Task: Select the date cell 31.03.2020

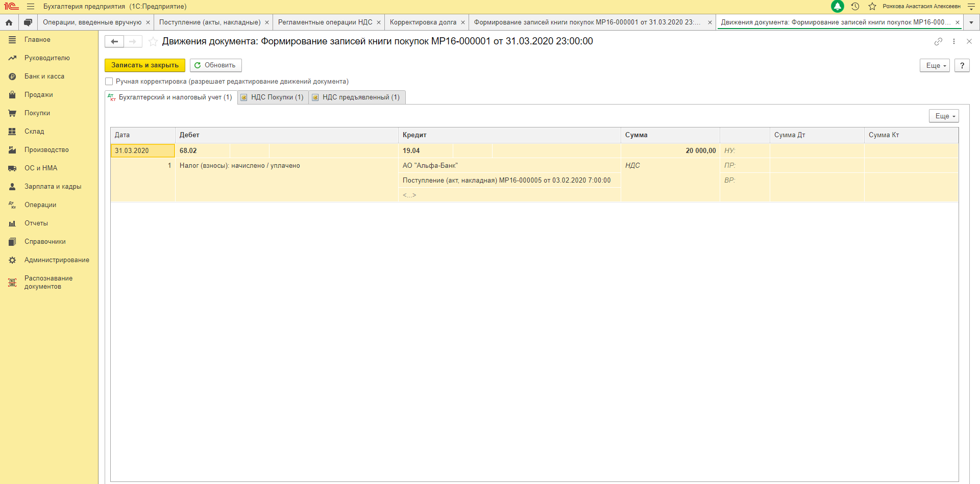Action: [x=142, y=151]
